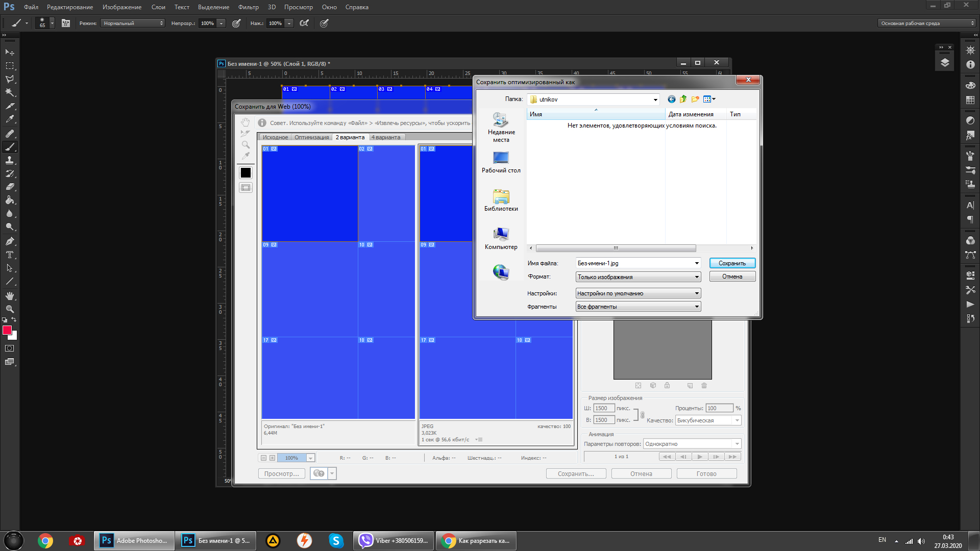980x551 pixels.
Task: Expand the Формат dropdown
Action: click(696, 277)
